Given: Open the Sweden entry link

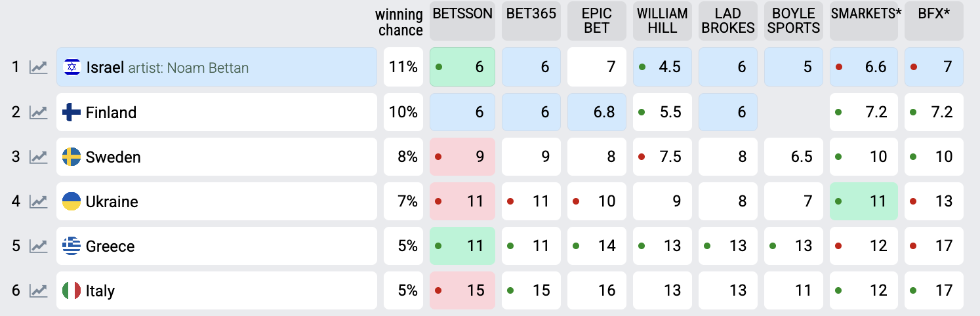Looking at the screenshot, I should coord(113,157).
